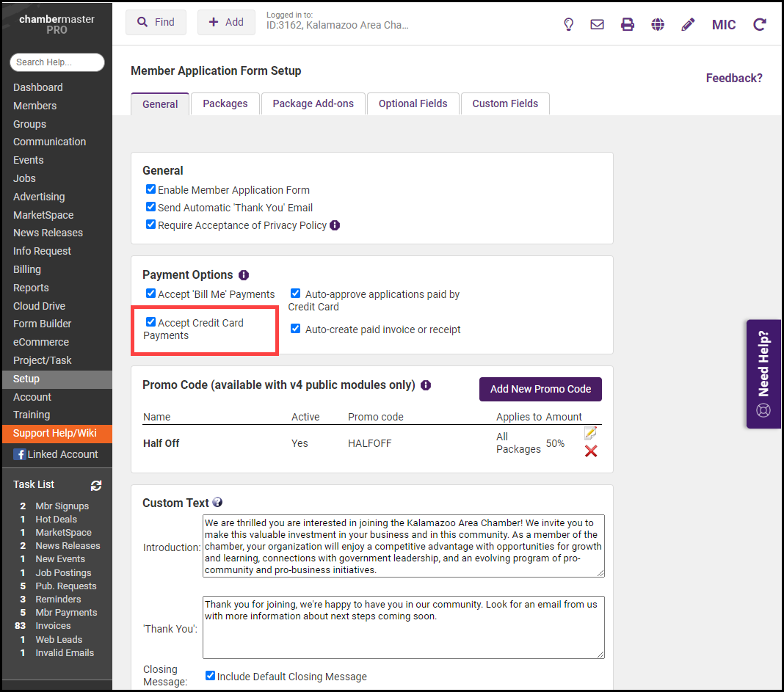784x692 pixels.
Task: Open the Custom Fields tab
Action: 505,103
